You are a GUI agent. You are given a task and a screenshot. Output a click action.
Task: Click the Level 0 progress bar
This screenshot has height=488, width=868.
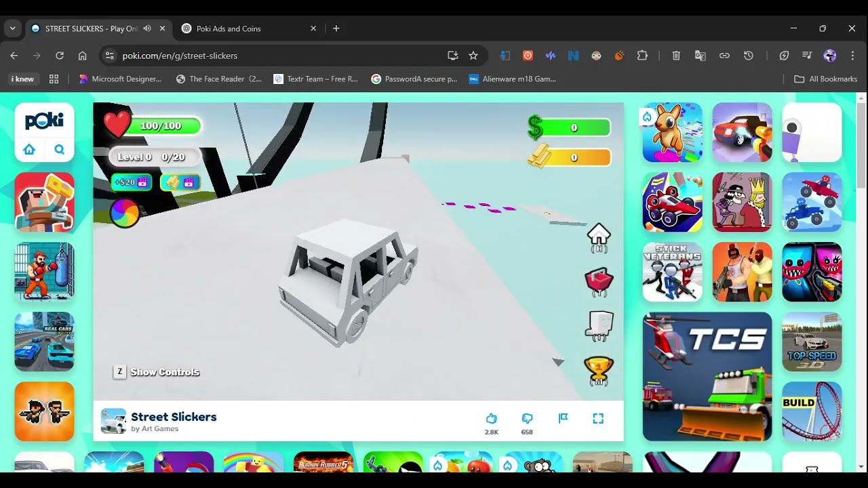(156, 157)
